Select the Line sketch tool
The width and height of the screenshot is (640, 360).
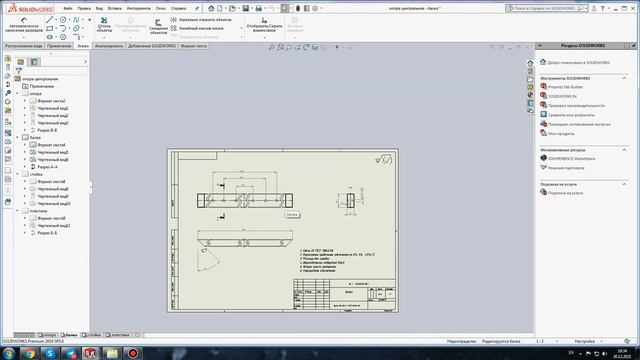click(x=50, y=20)
